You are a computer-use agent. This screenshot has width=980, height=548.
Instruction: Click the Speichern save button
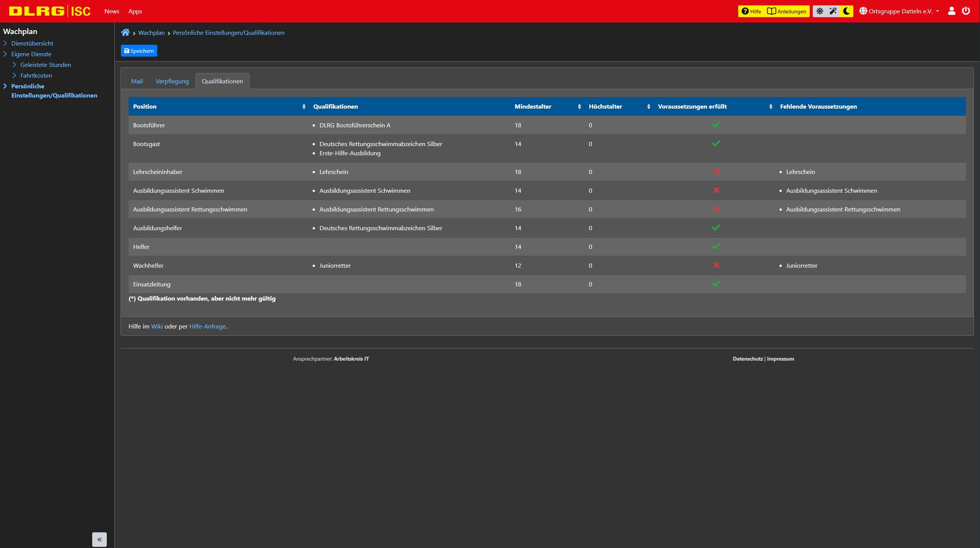(139, 51)
